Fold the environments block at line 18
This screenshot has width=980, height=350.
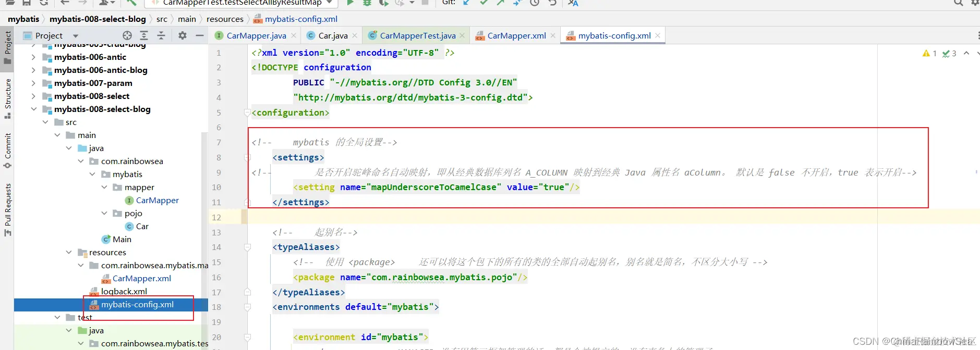click(247, 307)
